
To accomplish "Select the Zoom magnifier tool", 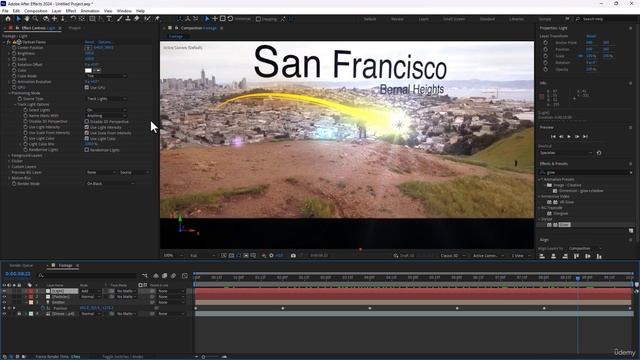I will (36, 19).
